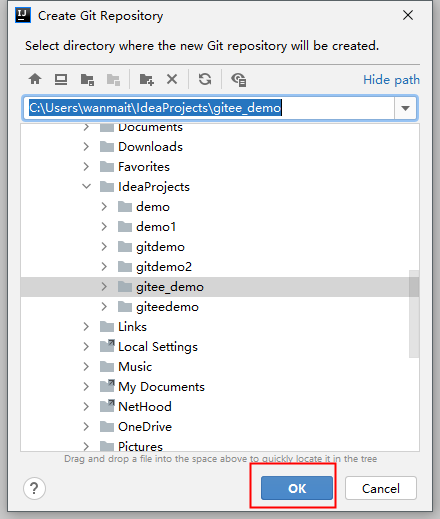The height and width of the screenshot is (519, 440).
Task: Click the Cancel button
Action: (381, 488)
